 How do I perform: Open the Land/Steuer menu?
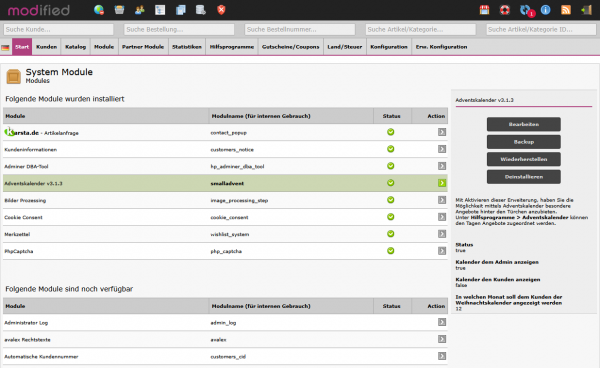tap(345, 47)
